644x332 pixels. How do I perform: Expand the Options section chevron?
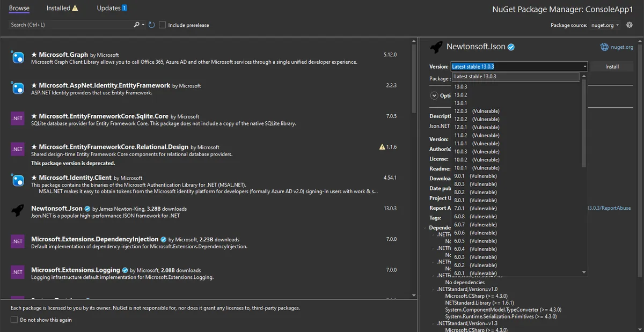(x=434, y=95)
